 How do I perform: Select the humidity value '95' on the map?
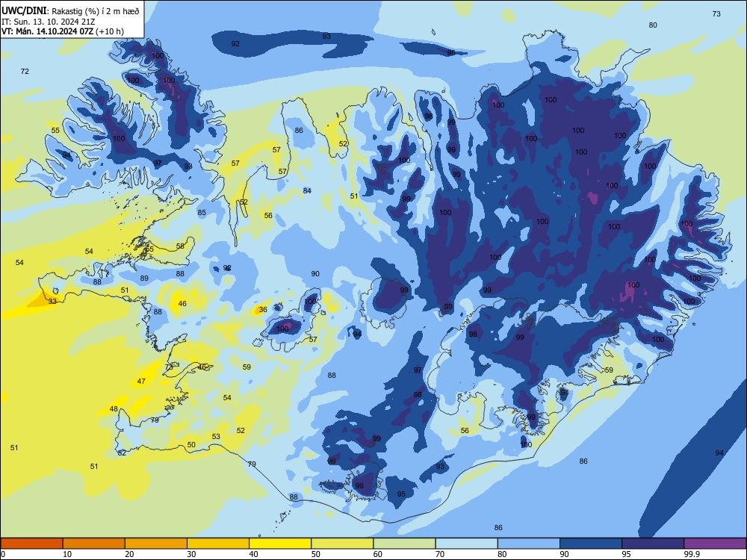[x=401, y=494]
